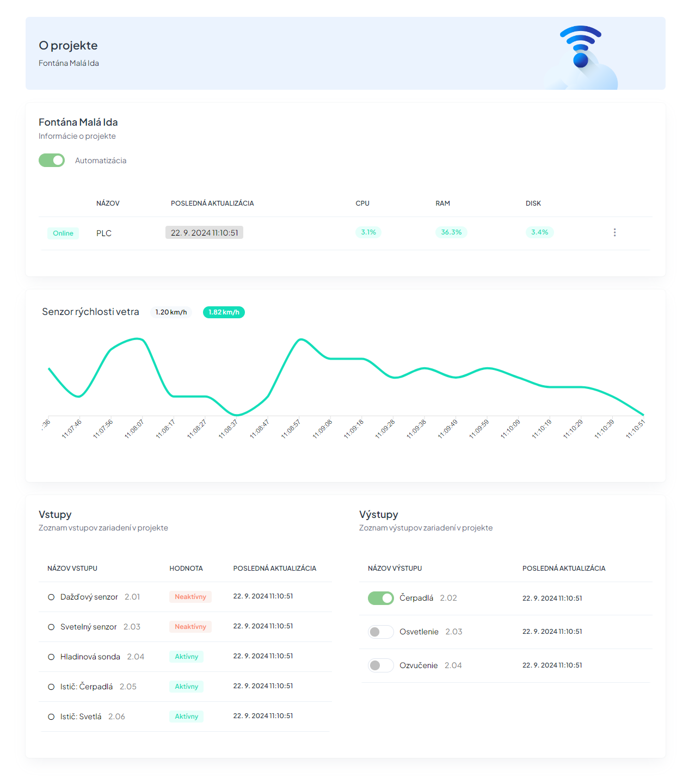Image resolution: width=689 pixels, height=784 pixels.
Task: Click the 1.82 km/h wind speed badge
Action: 224,312
